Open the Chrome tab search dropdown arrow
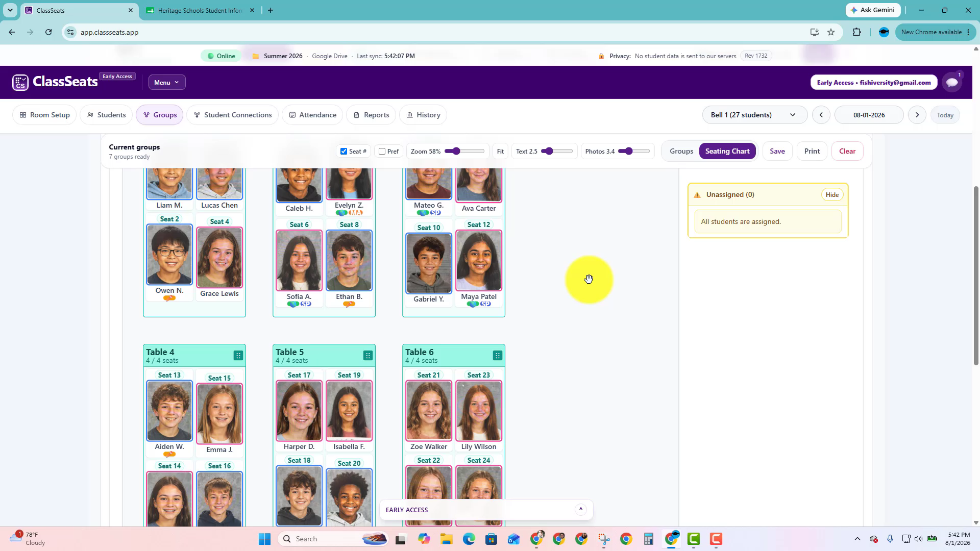 click(x=10, y=10)
